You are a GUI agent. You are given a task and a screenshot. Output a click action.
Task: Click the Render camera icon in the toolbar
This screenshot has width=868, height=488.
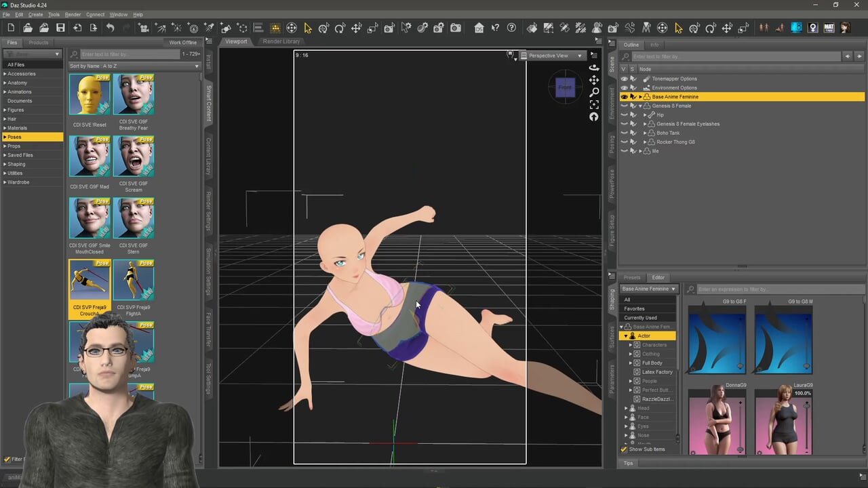[x=456, y=28]
